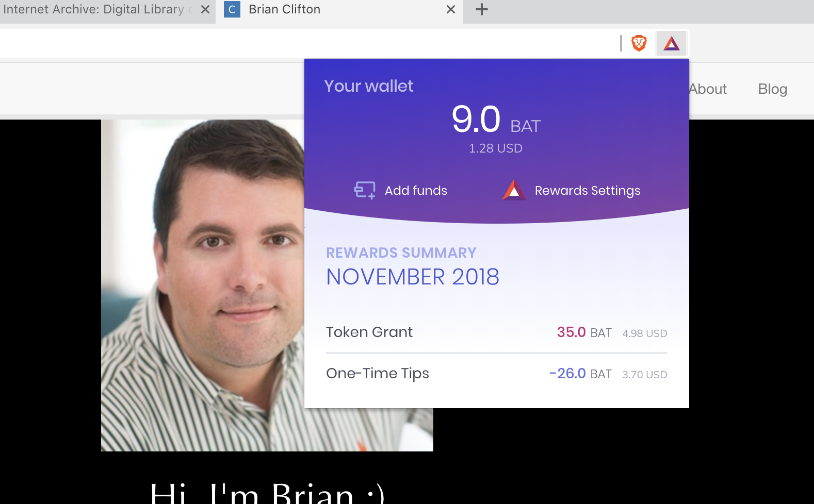Click the One-Time Tips summary row
The image size is (814, 504).
click(496, 374)
